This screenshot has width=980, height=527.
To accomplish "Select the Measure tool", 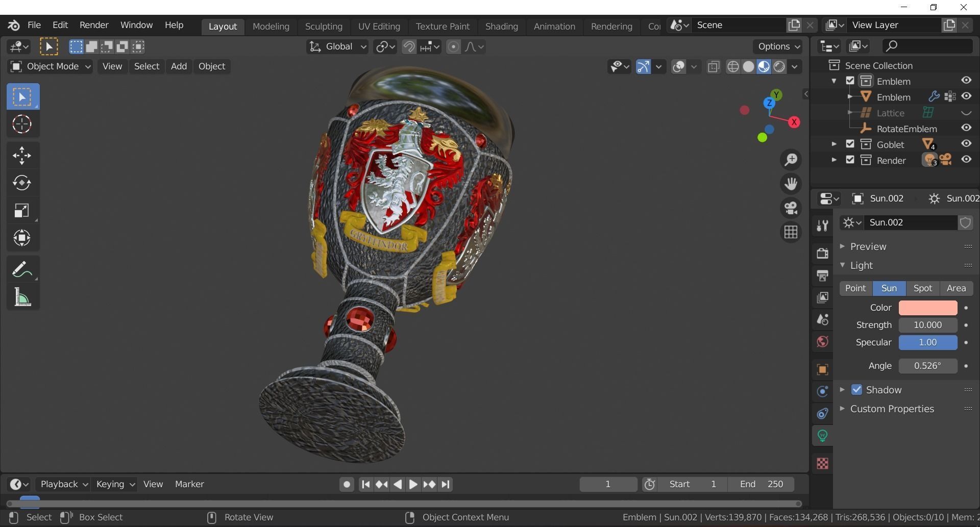I will point(22,297).
